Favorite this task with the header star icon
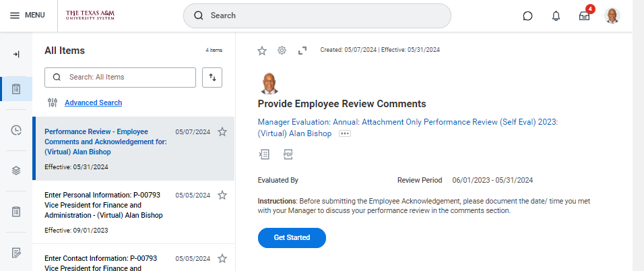 coord(262,50)
